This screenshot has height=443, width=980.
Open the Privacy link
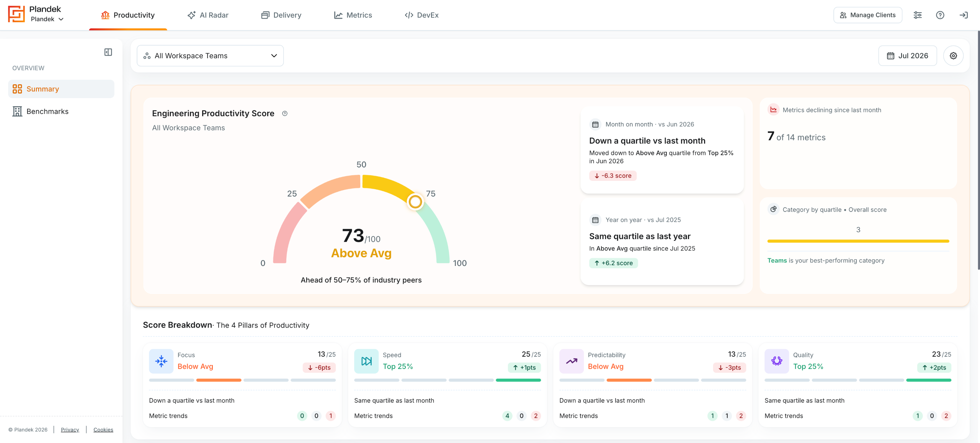[70, 430]
